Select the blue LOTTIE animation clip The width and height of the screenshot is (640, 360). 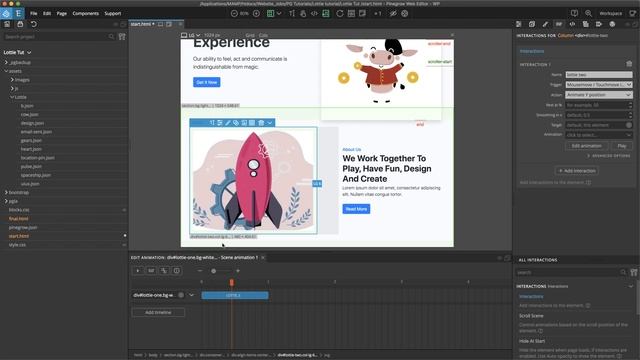pyautogui.click(x=235, y=295)
